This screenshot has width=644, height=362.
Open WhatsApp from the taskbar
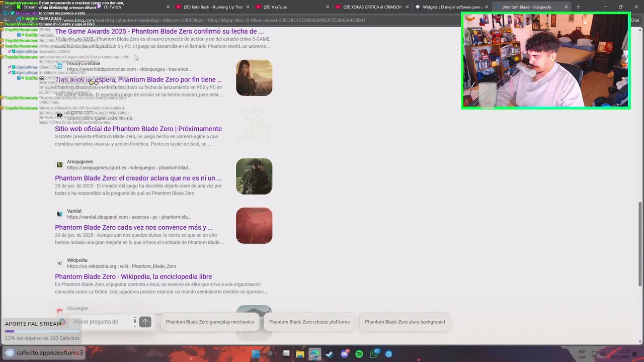374,354
